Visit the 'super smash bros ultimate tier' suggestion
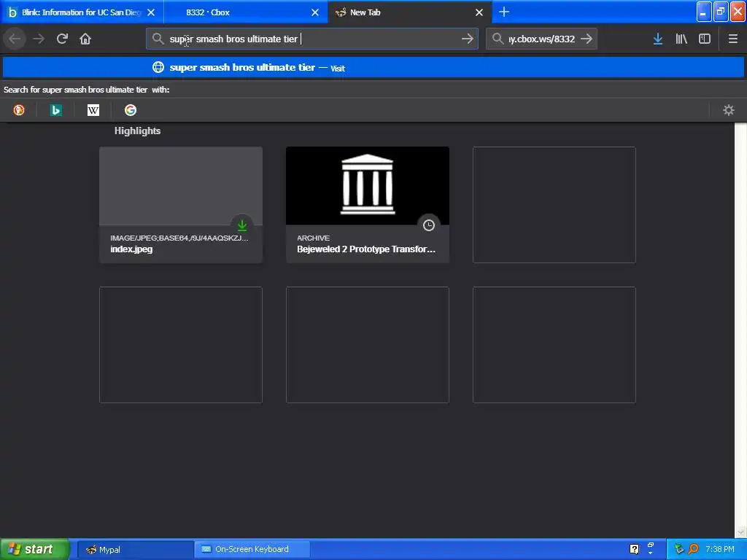This screenshot has width=747, height=560. click(373, 67)
